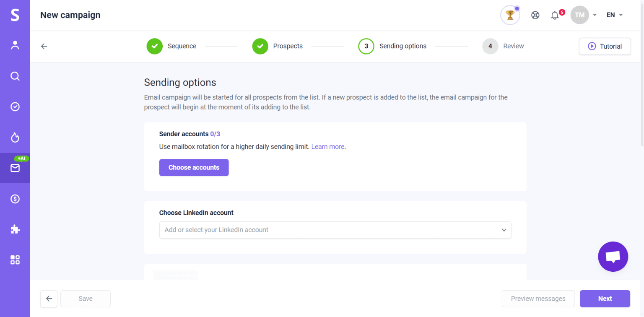Screen dimensions: 644x317
Task: Open the EN language dropdown
Action: (613, 15)
